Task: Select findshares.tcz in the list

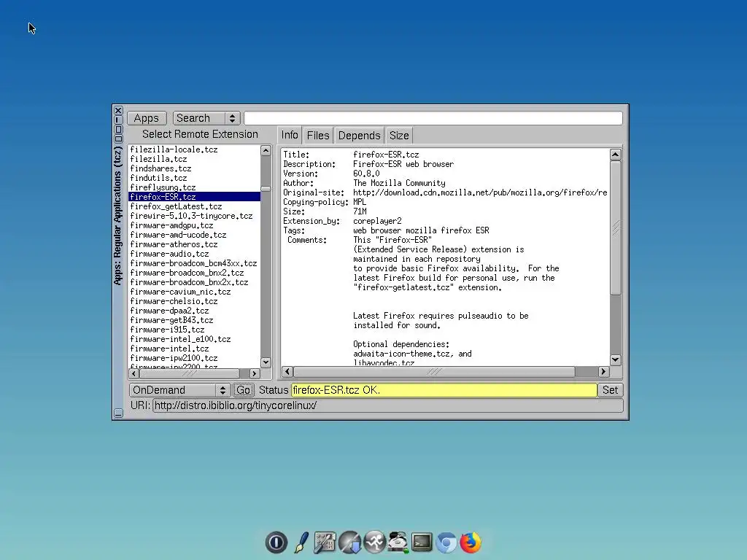Action: click(194, 168)
